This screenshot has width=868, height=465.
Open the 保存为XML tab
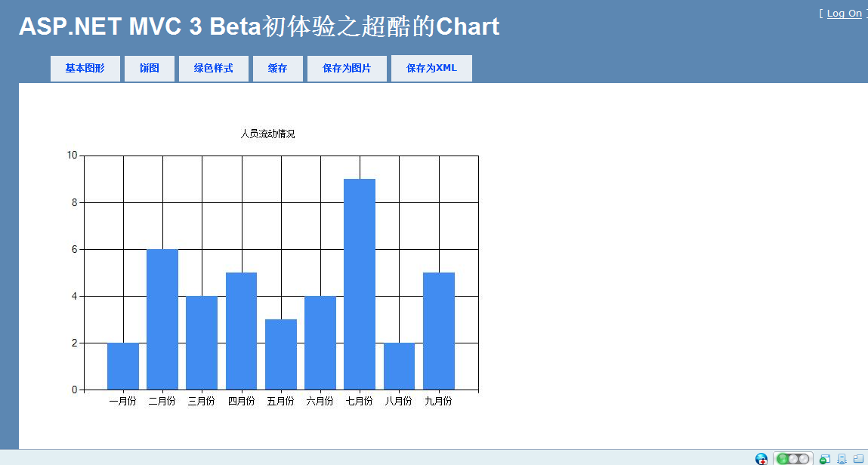(432, 69)
